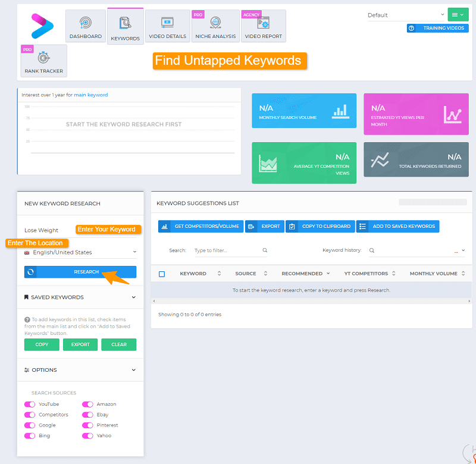Switch to the Keywords tab
The width and height of the screenshot is (476, 464).
(125, 27)
